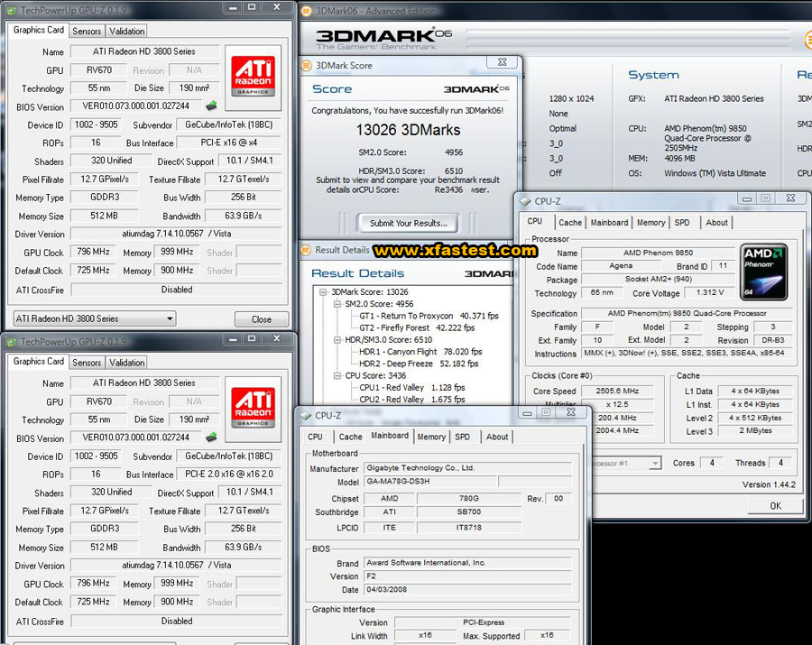This screenshot has height=645, width=812.
Task: Click 'Award Software International, Inc.' BIOS brand
Action: click(467, 562)
